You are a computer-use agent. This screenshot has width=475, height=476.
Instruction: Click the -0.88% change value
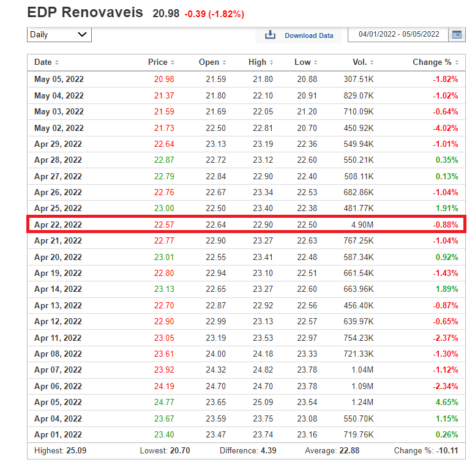coord(445,225)
